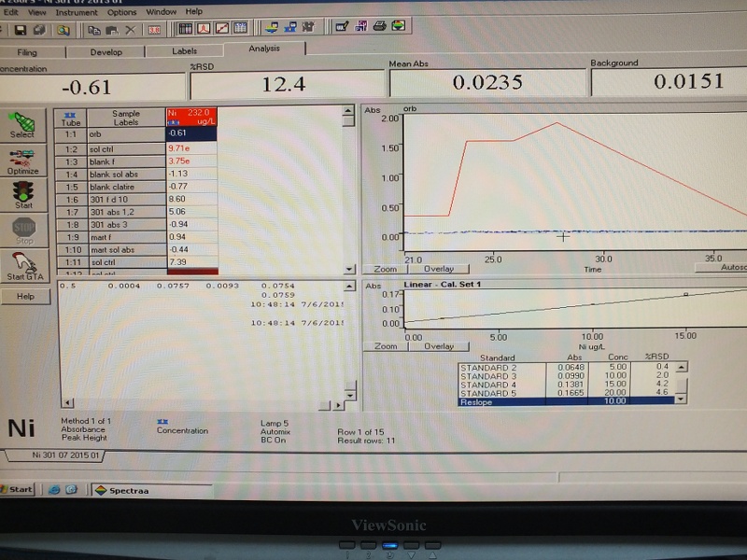Open the Options menu
This screenshot has height=560, width=747.
[121, 12]
